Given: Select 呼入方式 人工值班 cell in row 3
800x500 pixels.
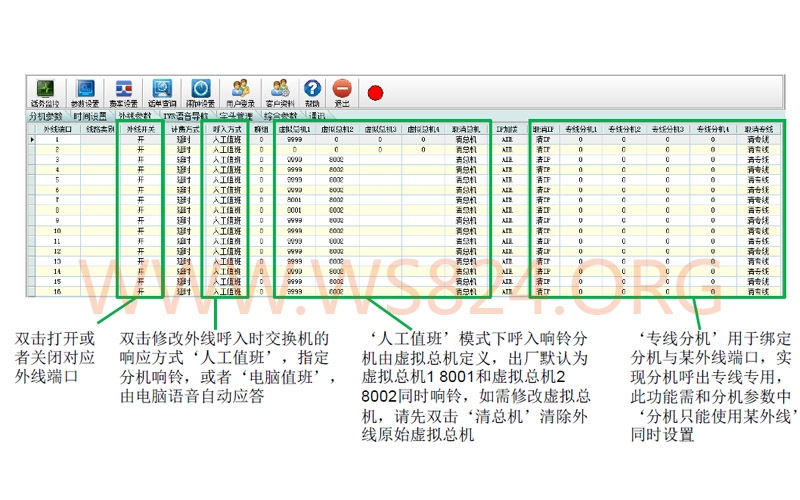Looking at the screenshot, I should [x=227, y=160].
